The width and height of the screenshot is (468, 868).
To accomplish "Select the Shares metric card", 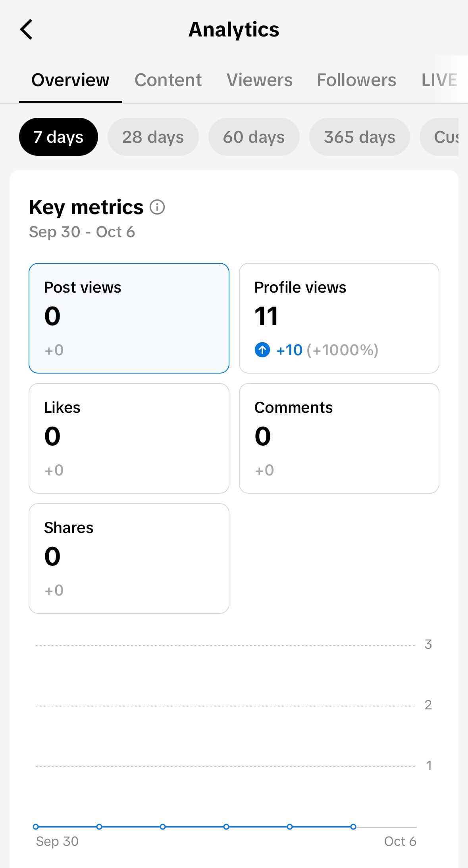I will point(129,558).
